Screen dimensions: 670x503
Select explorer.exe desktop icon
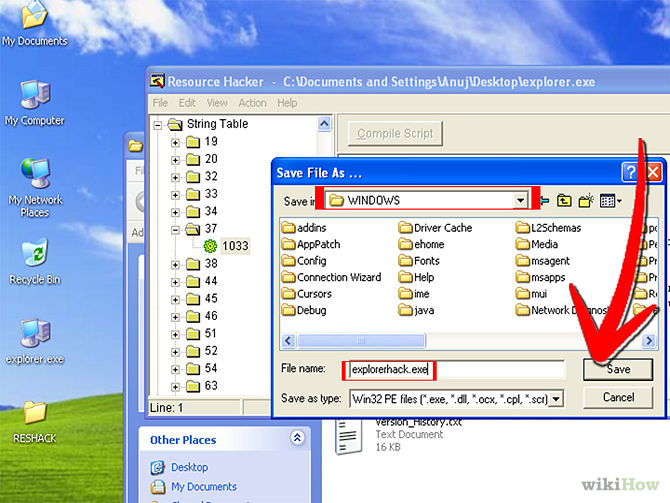(35, 341)
